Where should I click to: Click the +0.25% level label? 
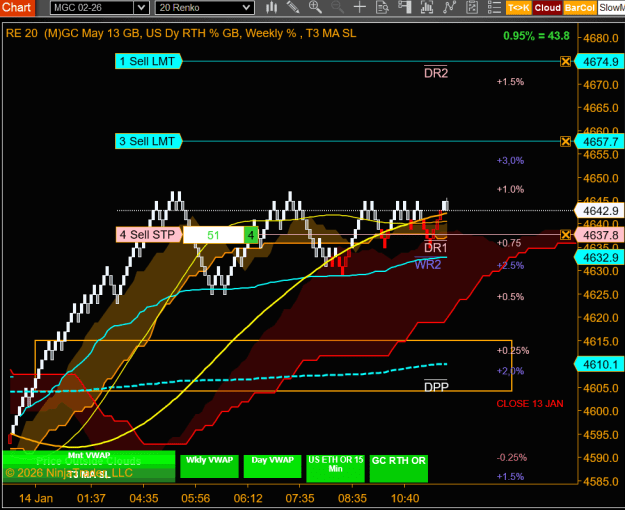513,351
